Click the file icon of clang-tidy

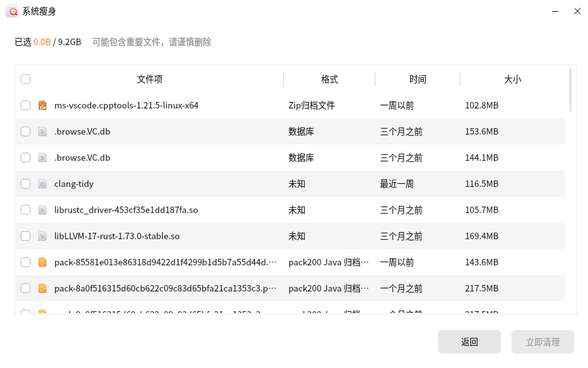tap(43, 184)
